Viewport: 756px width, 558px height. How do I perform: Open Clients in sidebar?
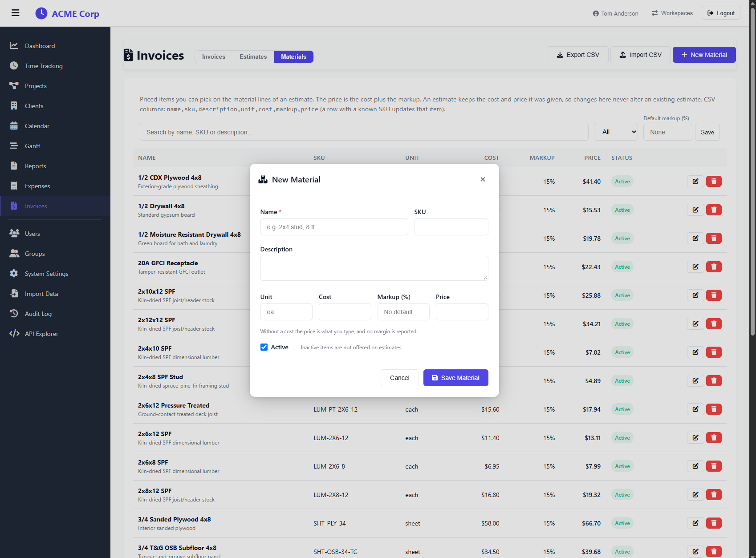pyautogui.click(x=55, y=106)
